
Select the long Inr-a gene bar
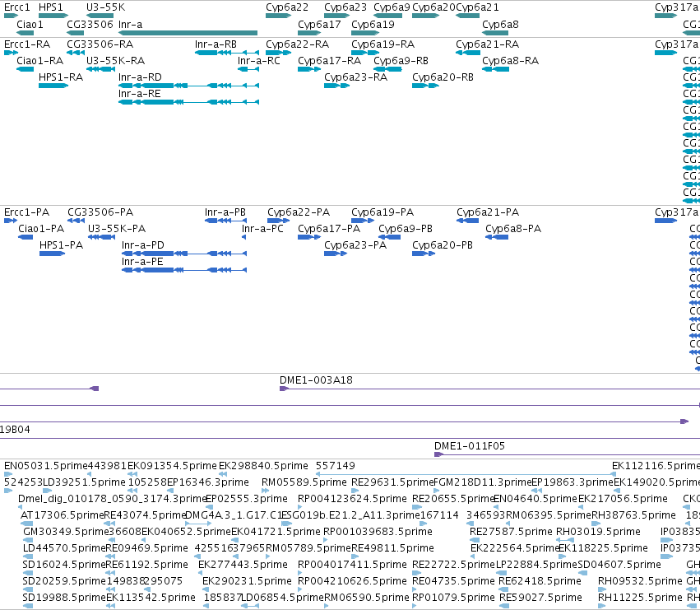(188, 33)
